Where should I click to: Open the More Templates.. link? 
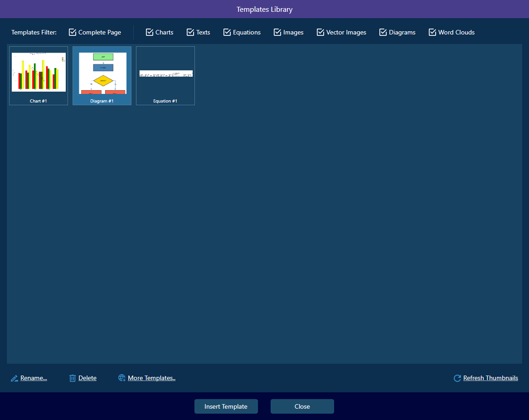[151, 378]
